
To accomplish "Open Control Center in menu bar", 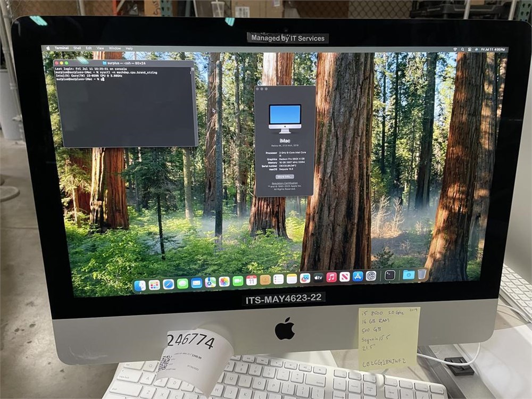I will (470, 49).
